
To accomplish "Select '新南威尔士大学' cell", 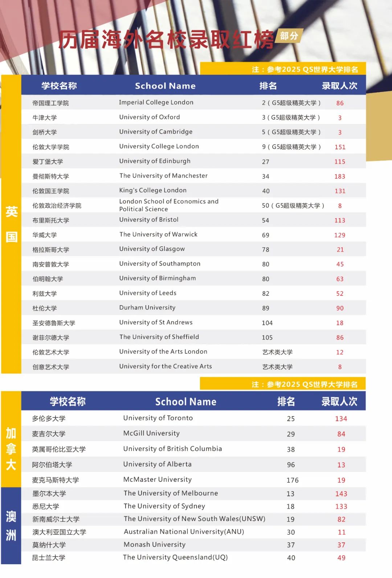I will [56, 520].
